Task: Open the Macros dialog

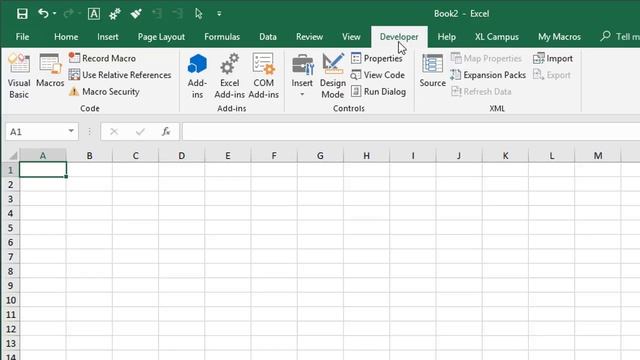Action: tap(50, 70)
